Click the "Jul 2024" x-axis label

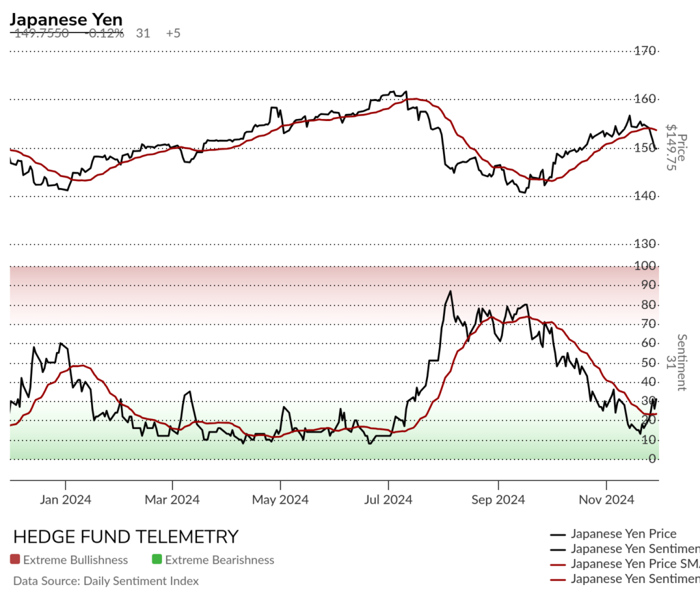pyautogui.click(x=388, y=500)
